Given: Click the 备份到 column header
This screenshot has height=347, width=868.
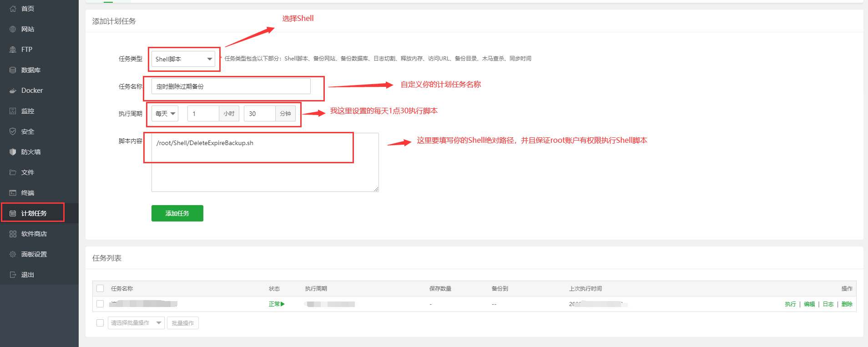Looking at the screenshot, I should 500,289.
